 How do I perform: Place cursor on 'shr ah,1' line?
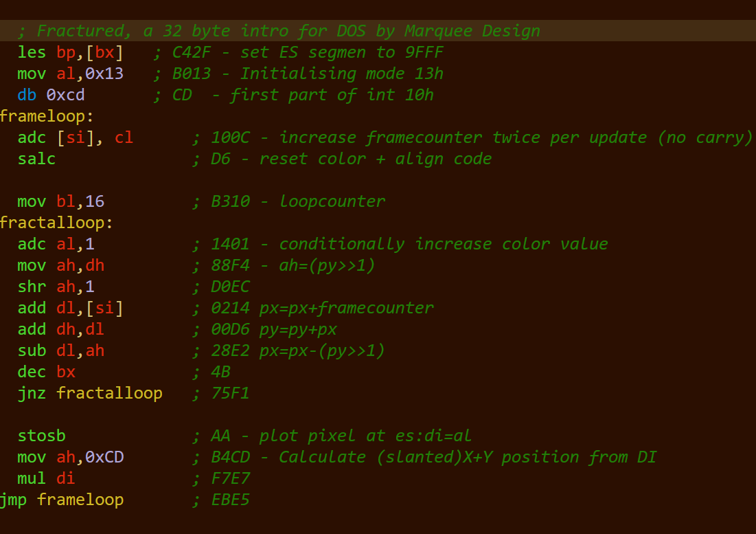[x=56, y=287]
